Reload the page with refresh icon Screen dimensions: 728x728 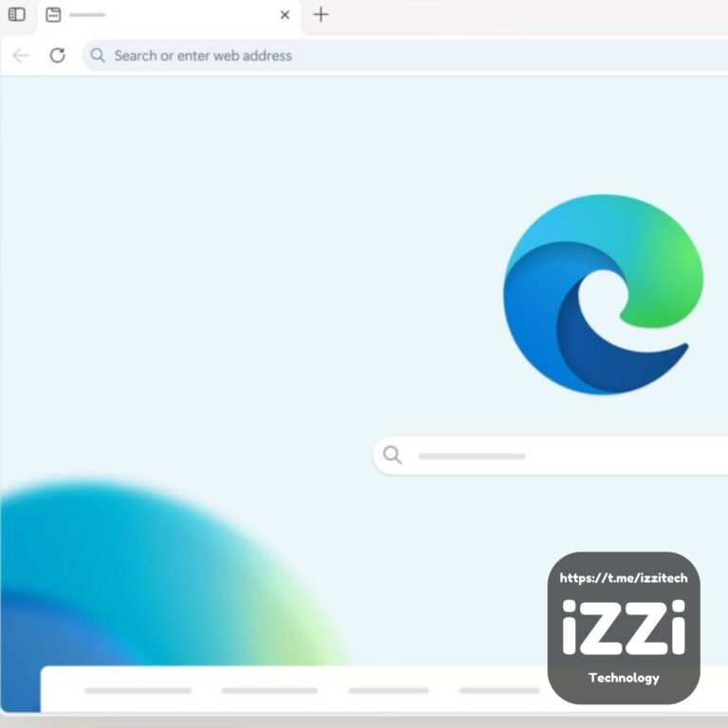coord(58,55)
